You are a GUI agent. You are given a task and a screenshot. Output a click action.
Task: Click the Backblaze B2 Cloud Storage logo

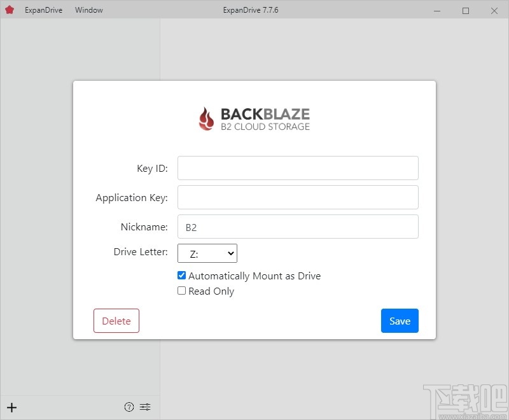[254, 119]
